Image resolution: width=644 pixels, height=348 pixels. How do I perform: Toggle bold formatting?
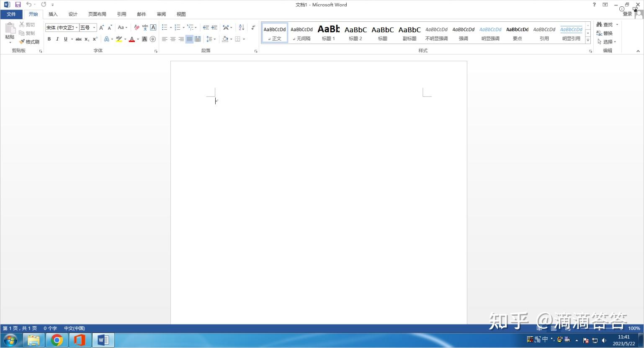(x=49, y=39)
